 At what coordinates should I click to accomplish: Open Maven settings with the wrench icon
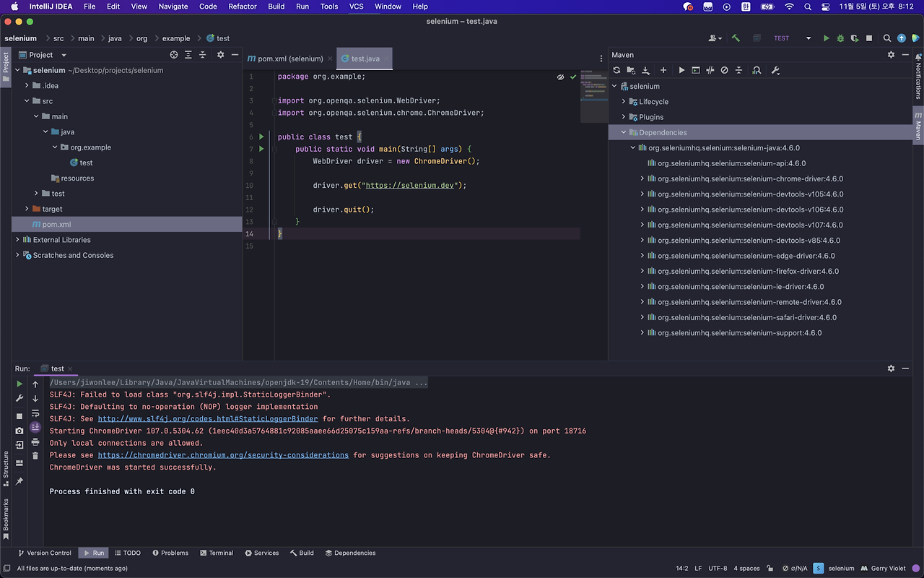(775, 70)
